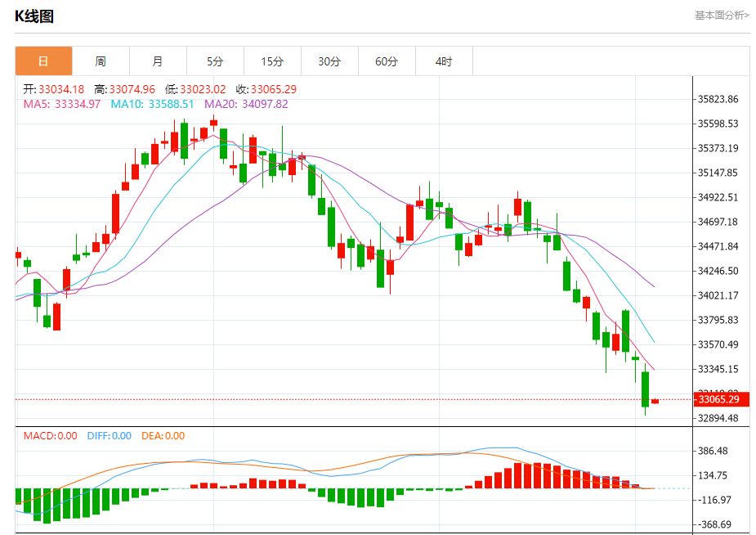
Task: Click the 33345.15 price axis label
Action: click(x=718, y=369)
